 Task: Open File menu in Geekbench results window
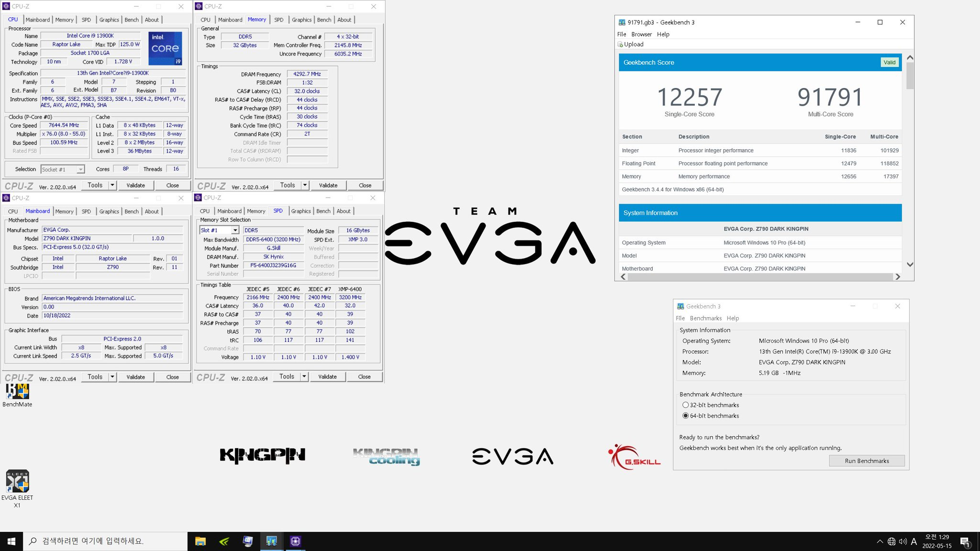click(x=622, y=34)
